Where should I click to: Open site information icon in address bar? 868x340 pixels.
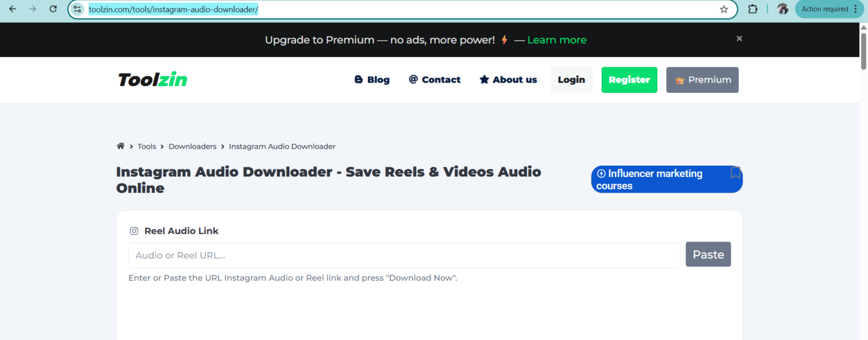pos(78,9)
